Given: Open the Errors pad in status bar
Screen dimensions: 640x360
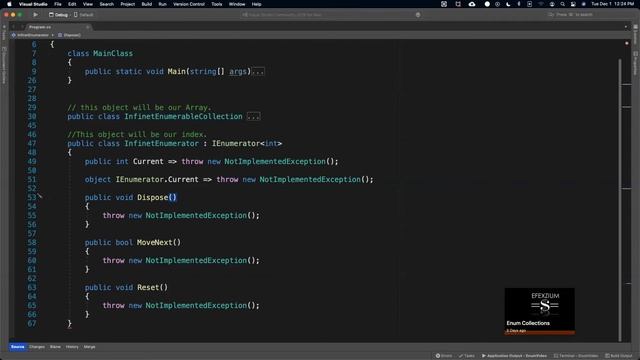Looking at the screenshot, I should point(444,356).
